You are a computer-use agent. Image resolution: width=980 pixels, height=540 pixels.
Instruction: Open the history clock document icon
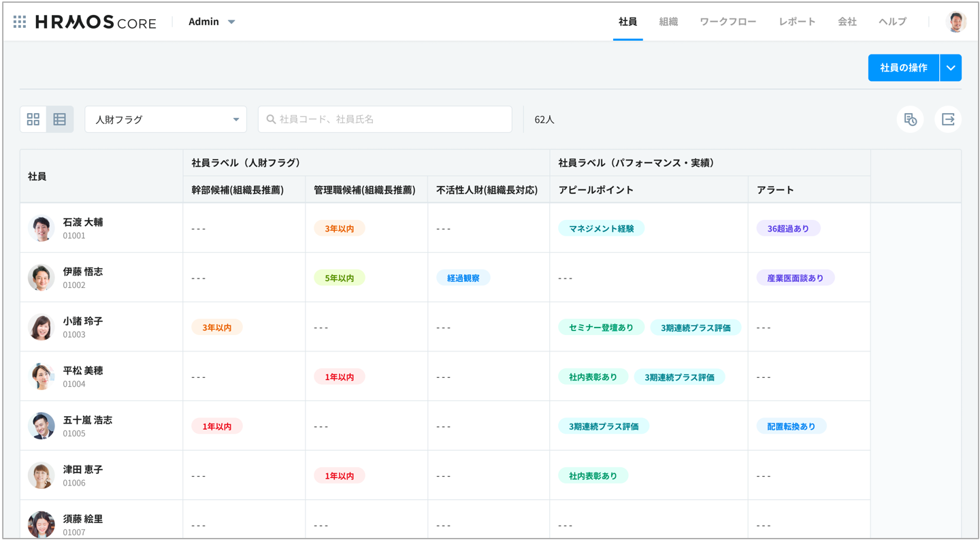(910, 120)
